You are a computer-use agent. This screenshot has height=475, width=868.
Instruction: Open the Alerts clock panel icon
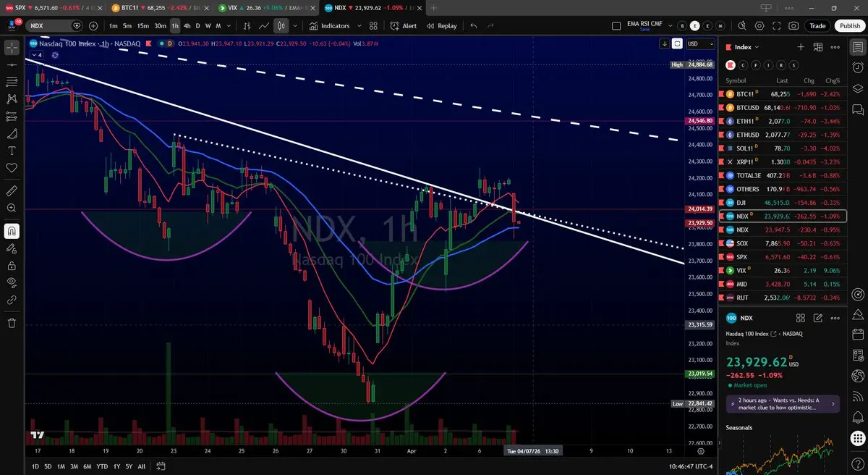pos(858,69)
